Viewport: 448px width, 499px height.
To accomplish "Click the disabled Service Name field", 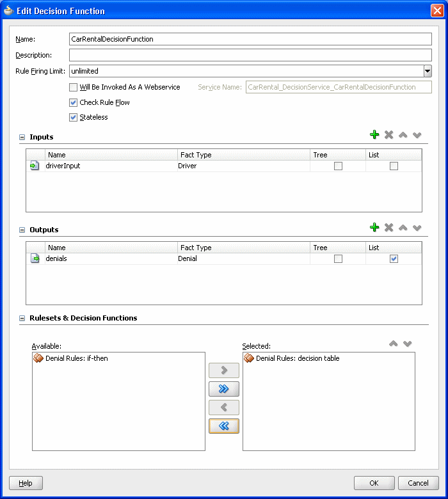I will click(x=339, y=87).
